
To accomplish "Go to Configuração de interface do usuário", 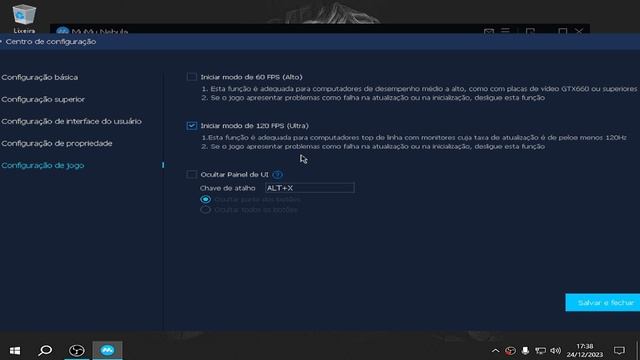I will pos(71,121).
